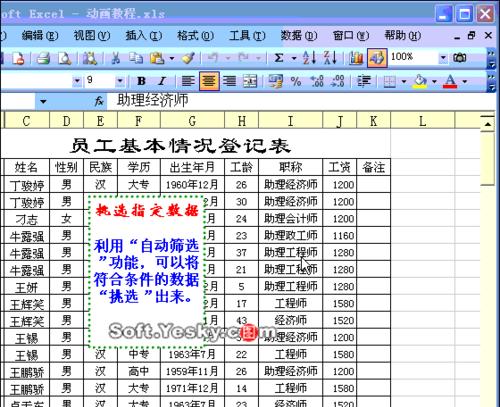
Task: Click the Undo arrow icon
Action: click(x=212, y=58)
